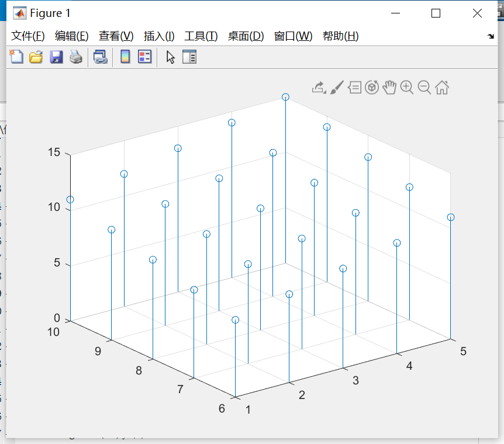Click the axis tick label 9

98,352
